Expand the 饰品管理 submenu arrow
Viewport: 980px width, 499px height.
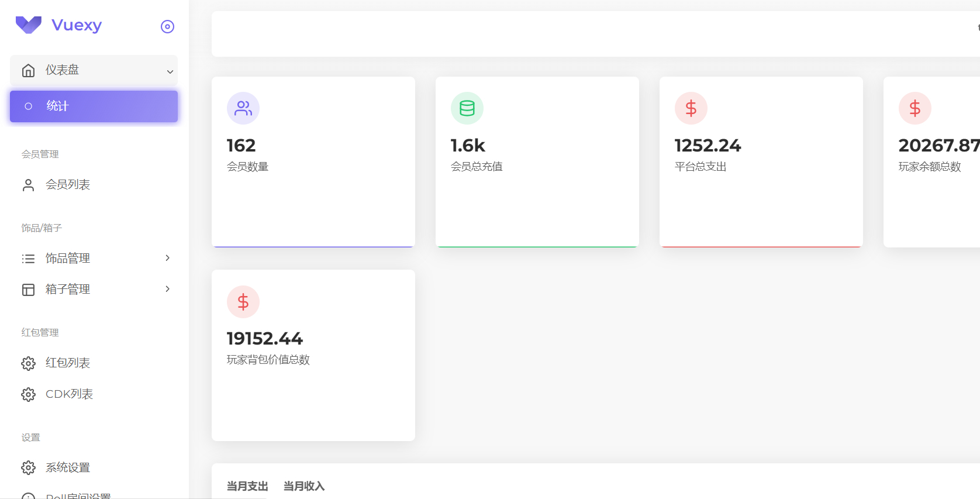(x=167, y=258)
